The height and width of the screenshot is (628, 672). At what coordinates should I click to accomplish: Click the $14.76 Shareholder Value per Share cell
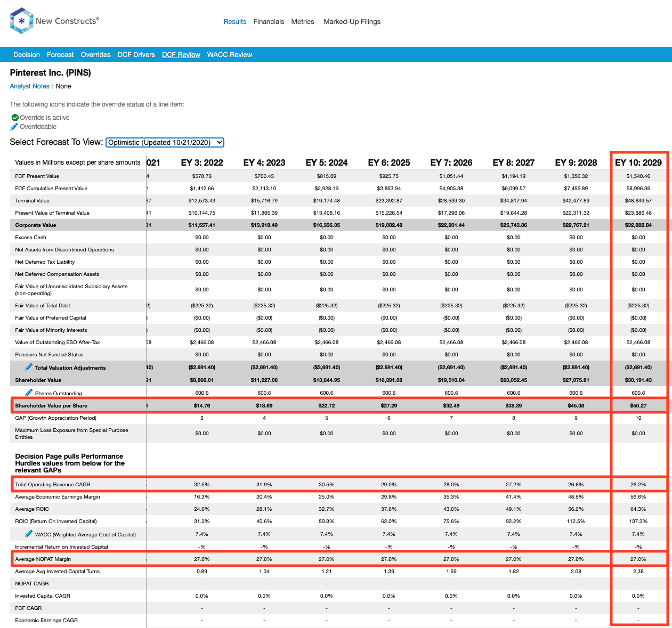202,406
